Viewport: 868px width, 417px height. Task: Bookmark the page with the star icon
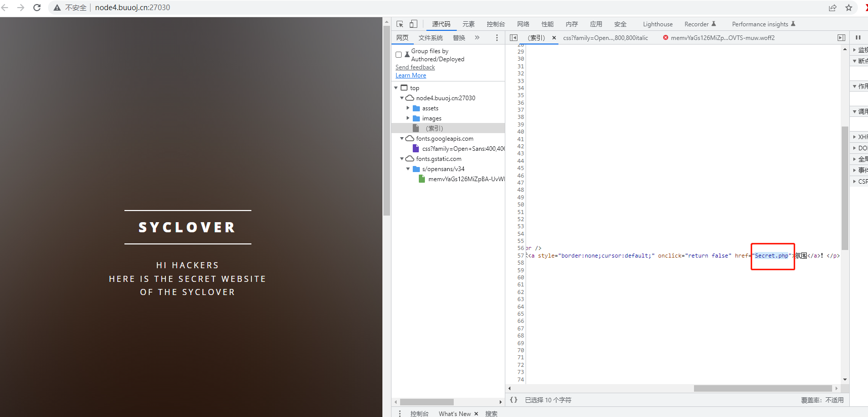[849, 8]
